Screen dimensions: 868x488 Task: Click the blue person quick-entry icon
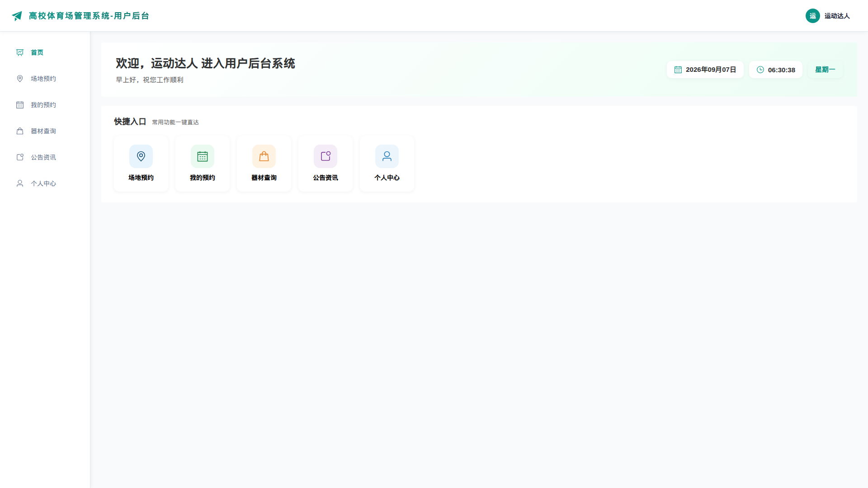click(x=387, y=156)
